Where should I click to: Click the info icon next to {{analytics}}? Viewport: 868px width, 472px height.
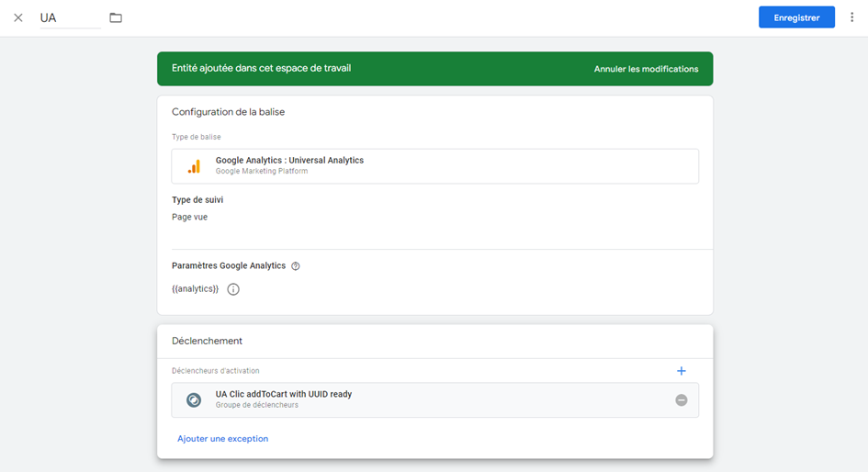233,289
